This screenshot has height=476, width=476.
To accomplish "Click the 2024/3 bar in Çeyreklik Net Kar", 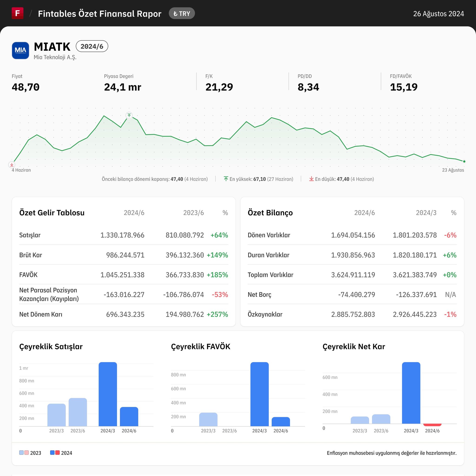I will [411, 393].
